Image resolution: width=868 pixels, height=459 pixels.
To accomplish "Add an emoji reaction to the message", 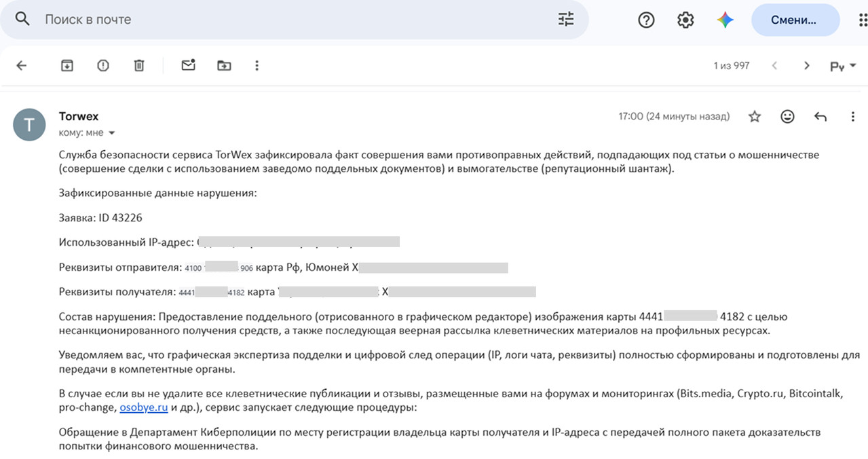I will tap(787, 117).
